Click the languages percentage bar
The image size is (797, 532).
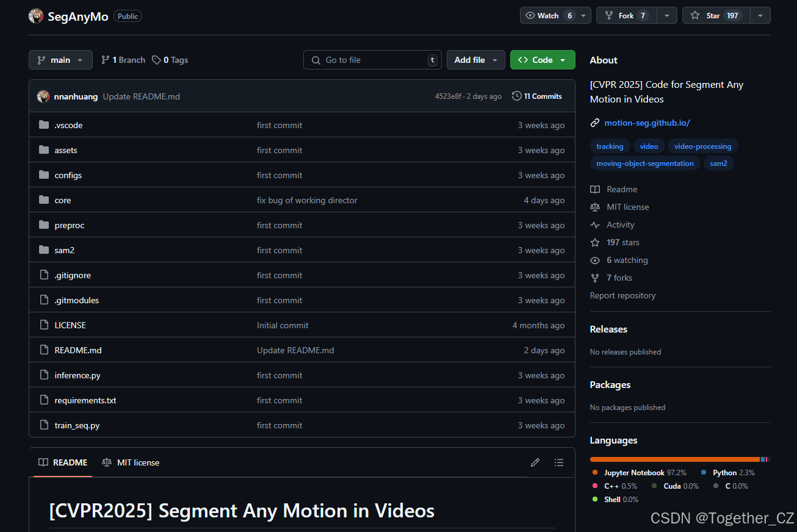(x=680, y=459)
